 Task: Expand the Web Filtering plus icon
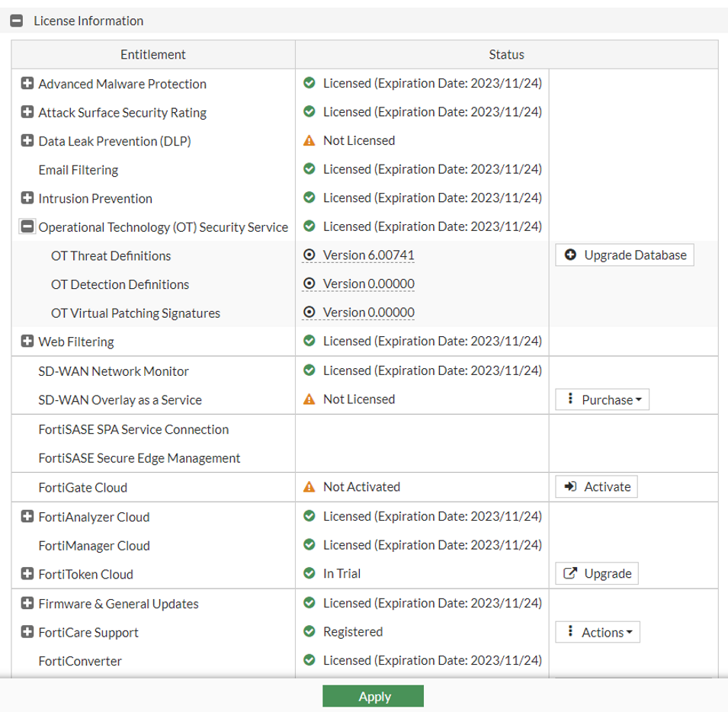pos(27,342)
